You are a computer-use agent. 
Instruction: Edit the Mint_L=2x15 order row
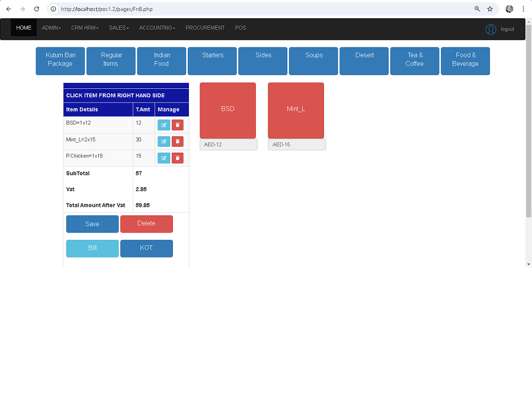pyautogui.click(x=163, y=141)
